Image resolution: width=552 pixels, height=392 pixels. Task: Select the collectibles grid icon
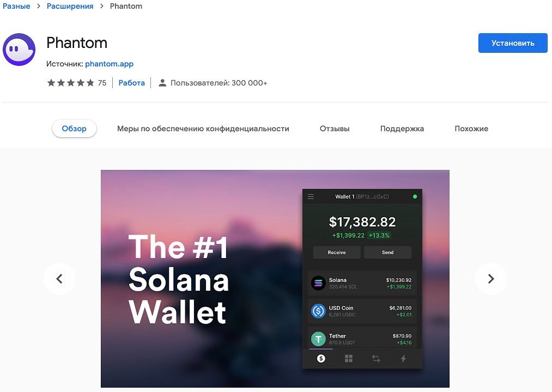(x=349, y=359)
